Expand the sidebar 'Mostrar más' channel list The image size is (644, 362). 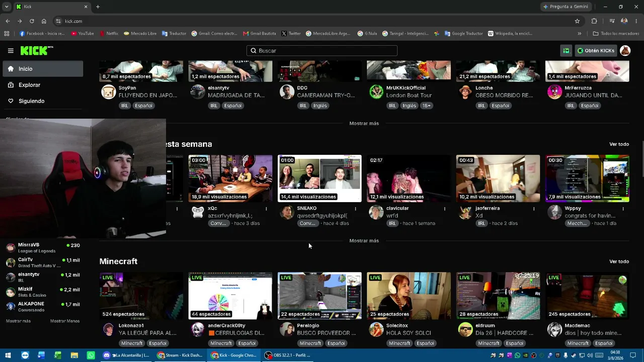pyautogui.click(x=18, y=321)
